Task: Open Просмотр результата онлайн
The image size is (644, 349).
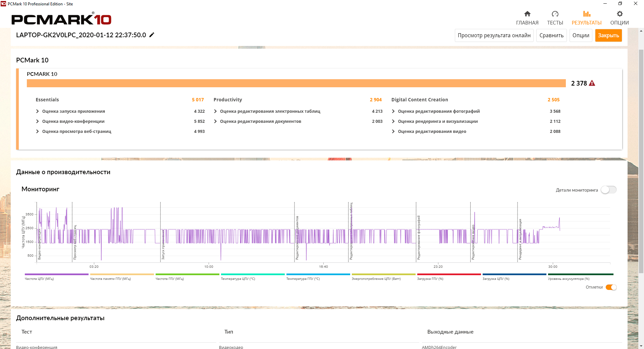Action: point(494,35)
